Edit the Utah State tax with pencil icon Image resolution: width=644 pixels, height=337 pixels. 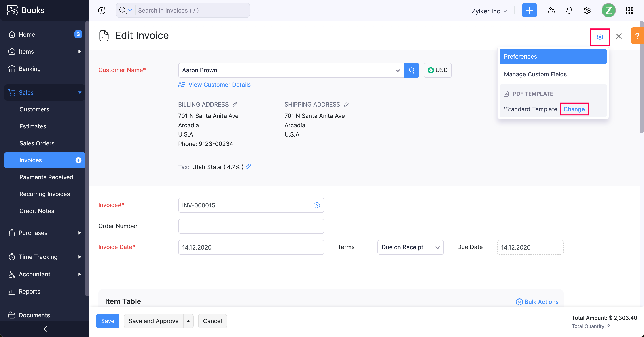tap(248, 167)
